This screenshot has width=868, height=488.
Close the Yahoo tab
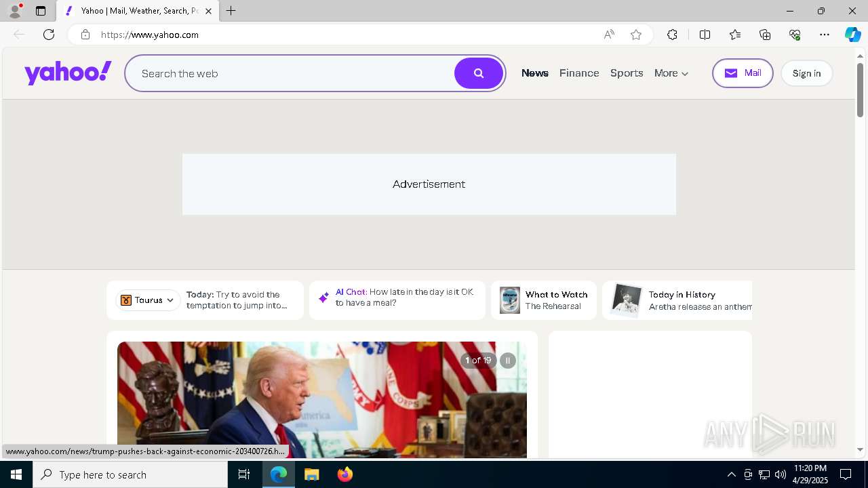coord(208,11)
